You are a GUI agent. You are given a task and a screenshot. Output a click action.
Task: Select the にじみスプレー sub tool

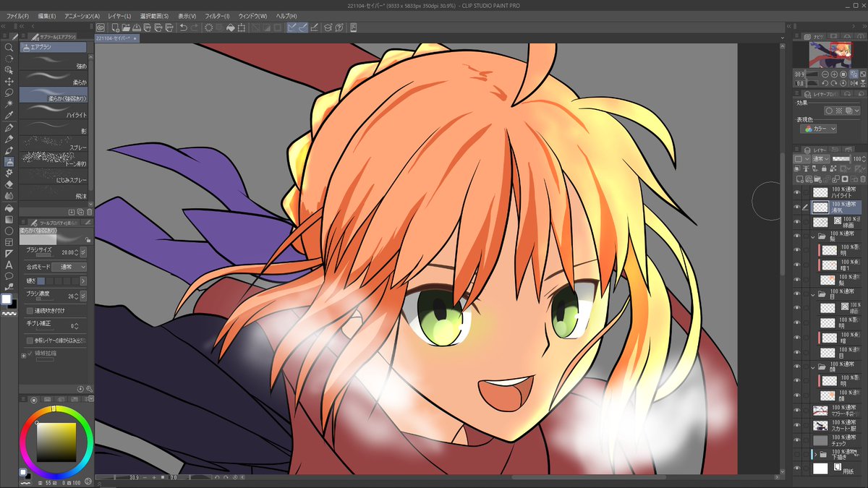point(54,176)
